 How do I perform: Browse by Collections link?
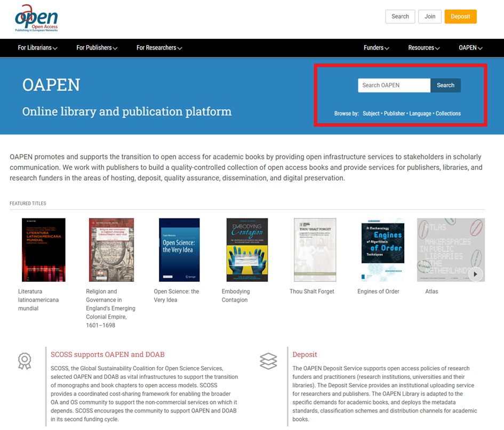(x=448, y=113)
